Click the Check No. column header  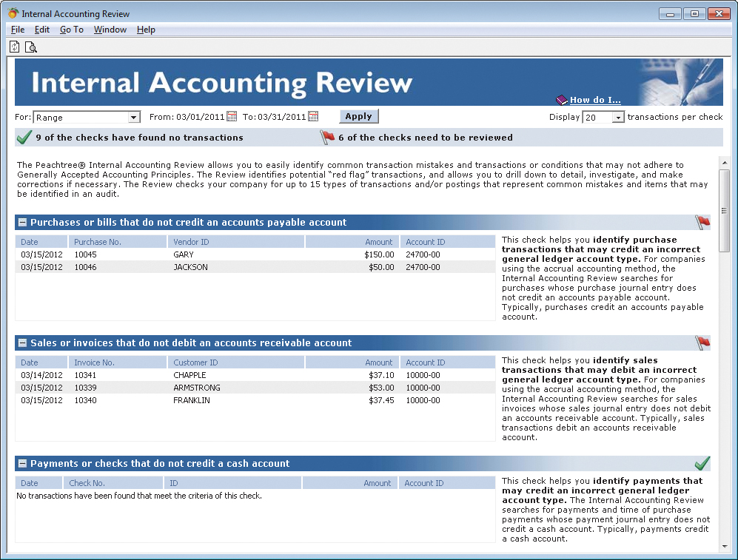[113, 483]
